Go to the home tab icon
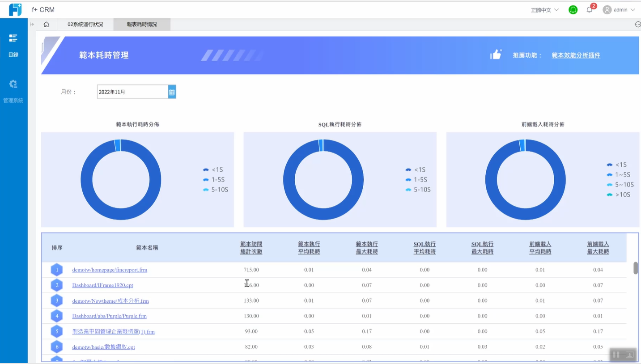641x364 pixels. [x=46, y=25]
